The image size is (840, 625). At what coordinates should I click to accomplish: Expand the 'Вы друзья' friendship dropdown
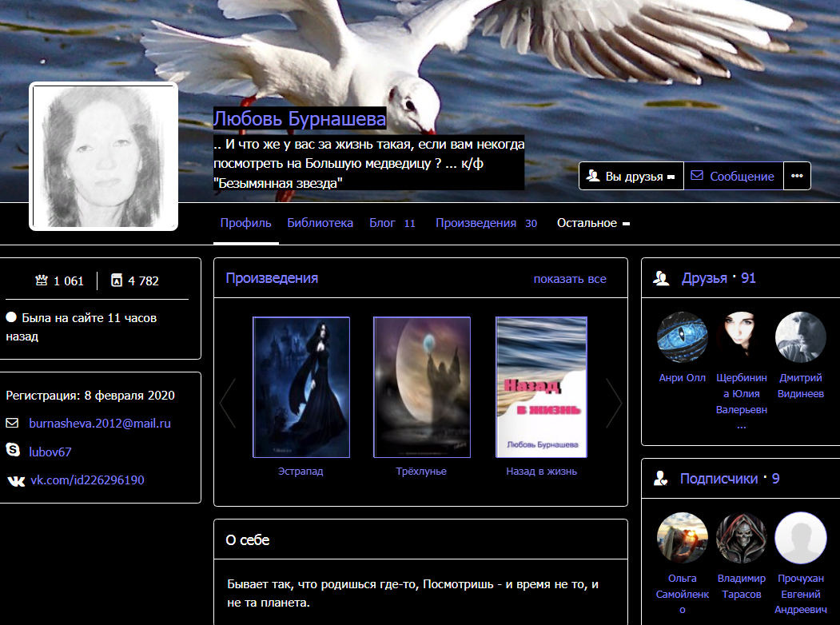pos(631,176)
